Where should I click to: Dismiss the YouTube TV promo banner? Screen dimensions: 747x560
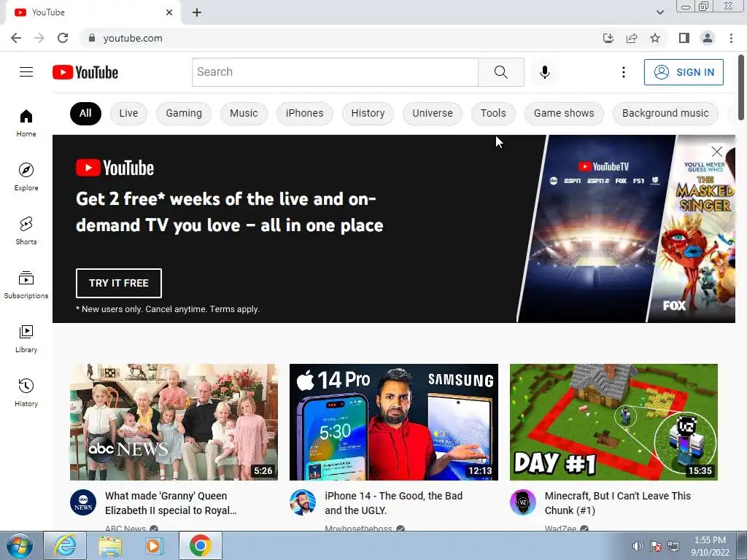[716, 152]
